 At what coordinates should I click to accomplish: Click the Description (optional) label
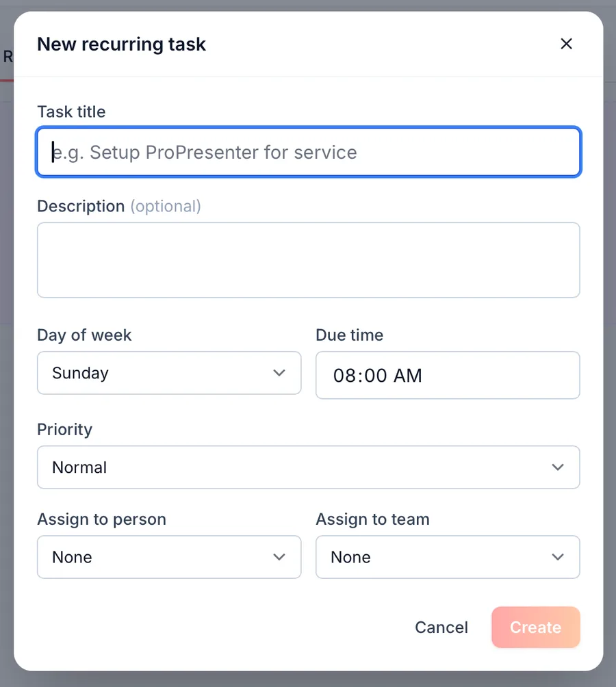pyautogui.click(x=119, y=206)
